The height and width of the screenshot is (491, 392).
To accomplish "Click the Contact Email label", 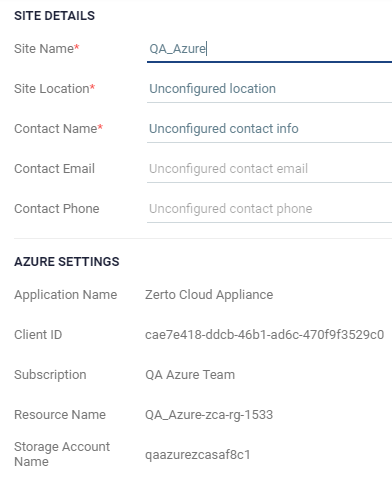I will (54, 169).
